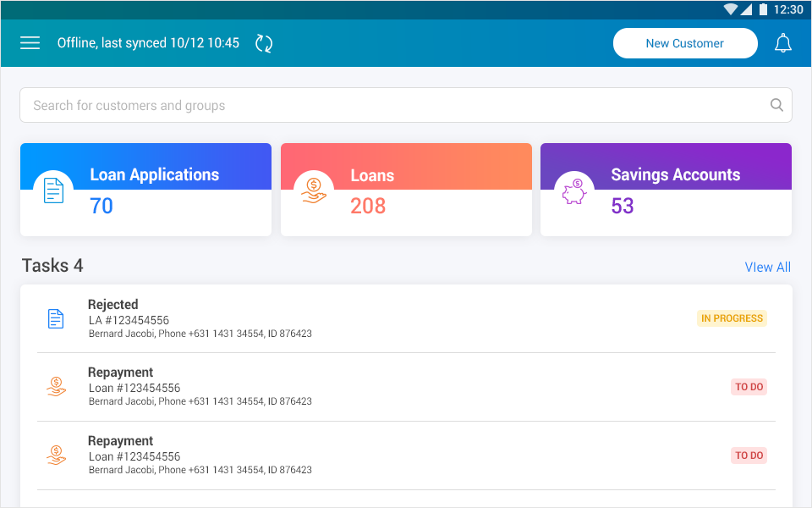Check the Wi-Fi status bar icon
The height and width of the screenshot is (508, 812).
(x=730, y=9)
